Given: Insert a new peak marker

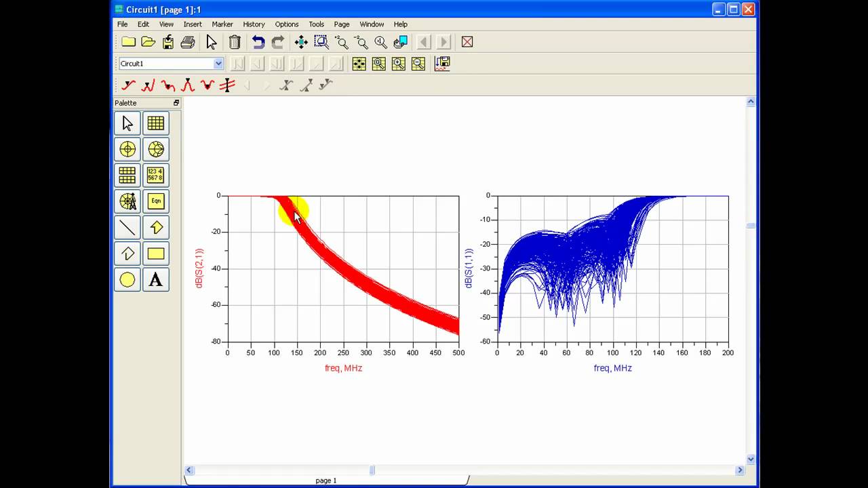Looking at the screenshot, I should click(188, 85).
